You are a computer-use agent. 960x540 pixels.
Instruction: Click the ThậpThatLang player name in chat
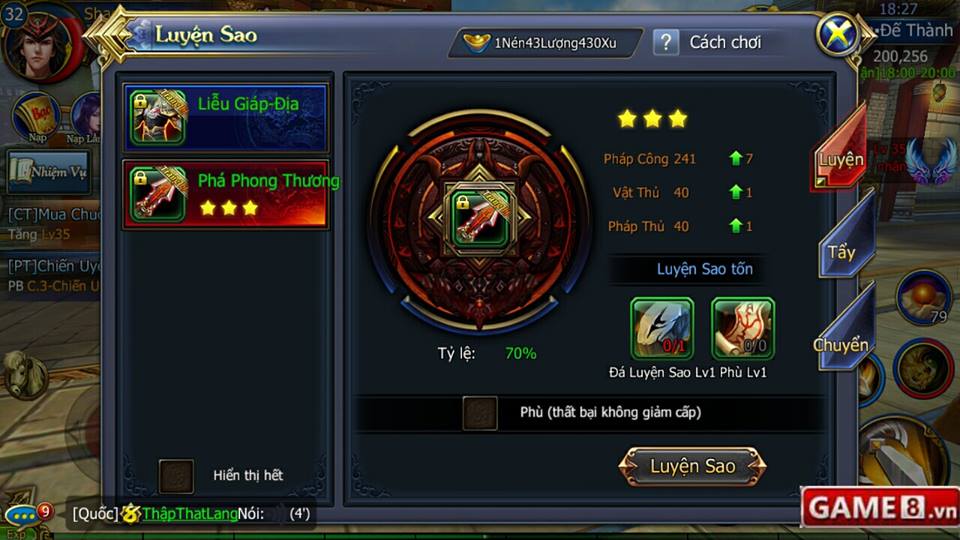point(189,514)
